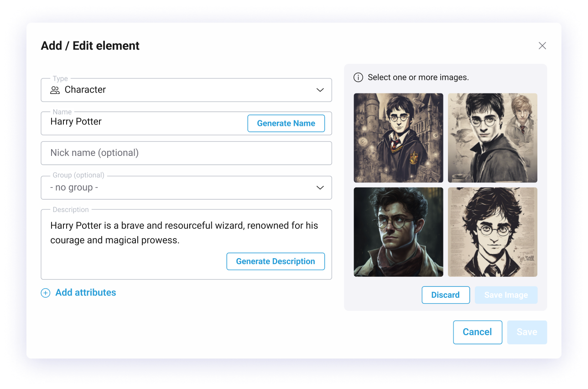Open the Character type combo box
Image resolution: width=588 pixels, height=389 pixels.
tap(186, 90)
